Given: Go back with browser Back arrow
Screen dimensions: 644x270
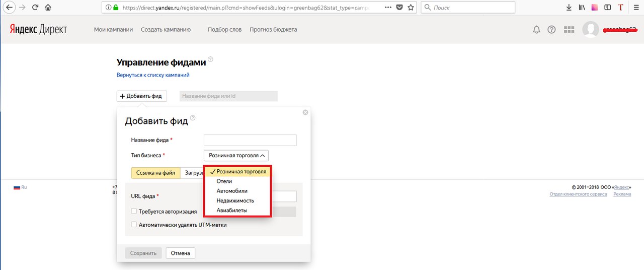Looking at the screenshot, I should 9,8.
